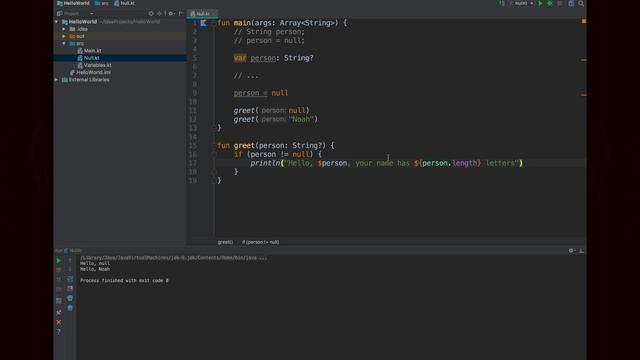Screen dimensions: 640x360
Task: Open the NullKt run configuration dropdown
Action: 522,3
